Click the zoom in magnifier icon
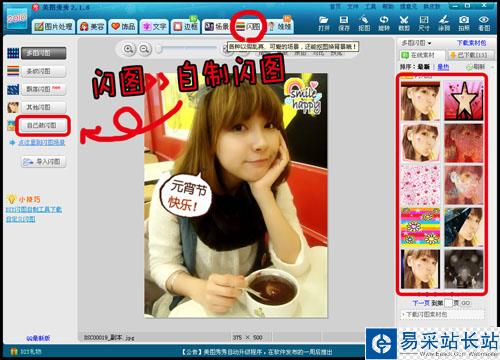This screenshot has width=500, height=360. 128,49
